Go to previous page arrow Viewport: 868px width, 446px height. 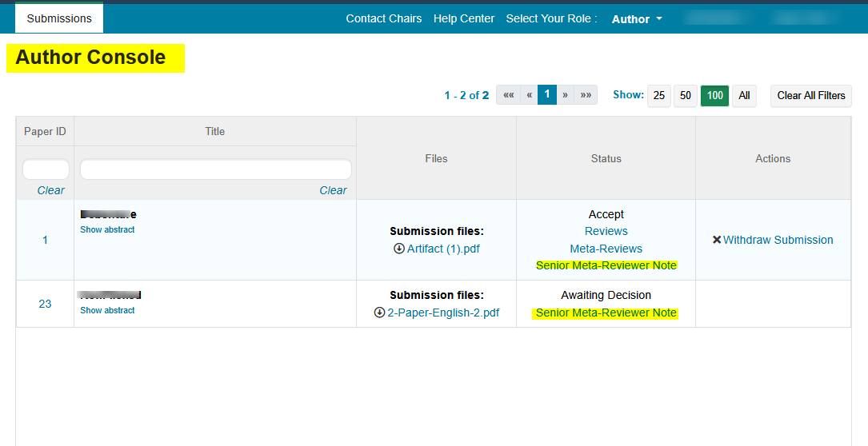click(529, 95)
